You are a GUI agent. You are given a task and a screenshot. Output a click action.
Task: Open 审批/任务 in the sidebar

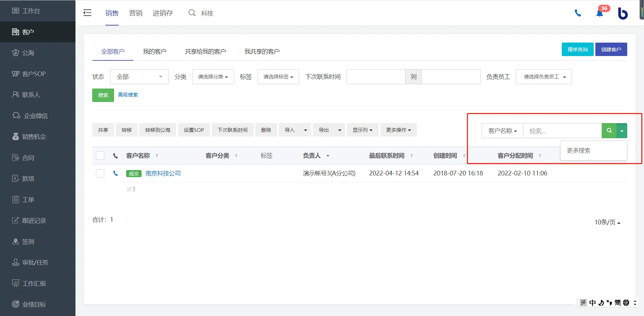(x=38, y=262)
